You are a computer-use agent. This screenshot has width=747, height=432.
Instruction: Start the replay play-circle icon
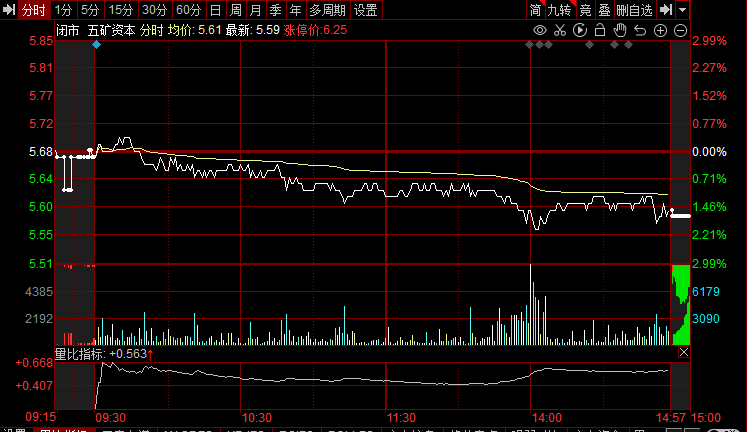(x=580, y=30)
